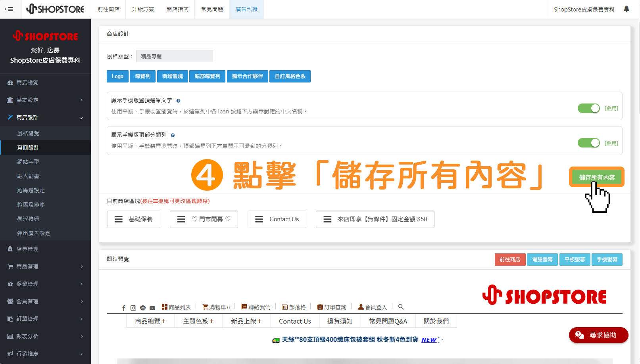Select 懸浮按鈕 in sidebar submenu
Image resolution: width=640 pixels, height=364 pixels.
coord(45,219)
